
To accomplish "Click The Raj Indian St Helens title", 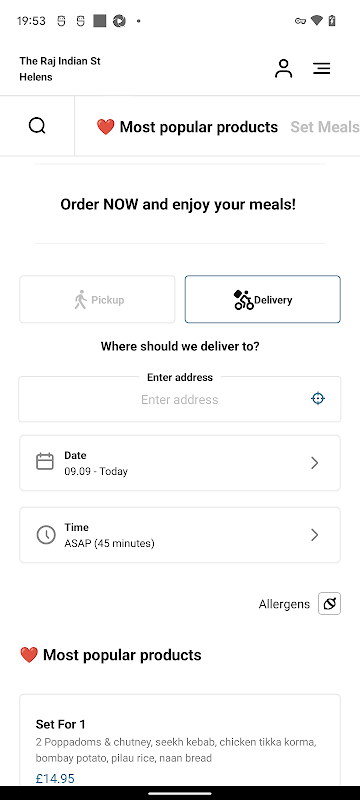I will pyautogui.click(x=60, y=69).
